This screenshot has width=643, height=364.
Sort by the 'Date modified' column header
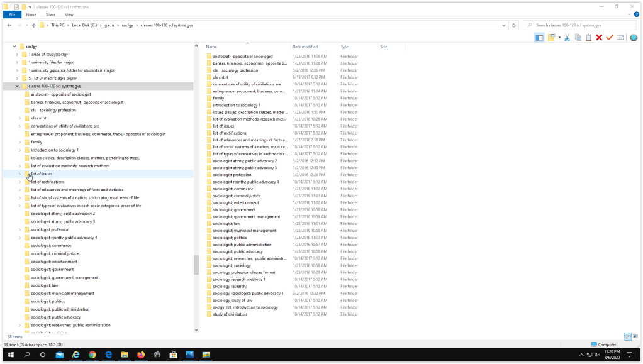click(x=305, y=47)
